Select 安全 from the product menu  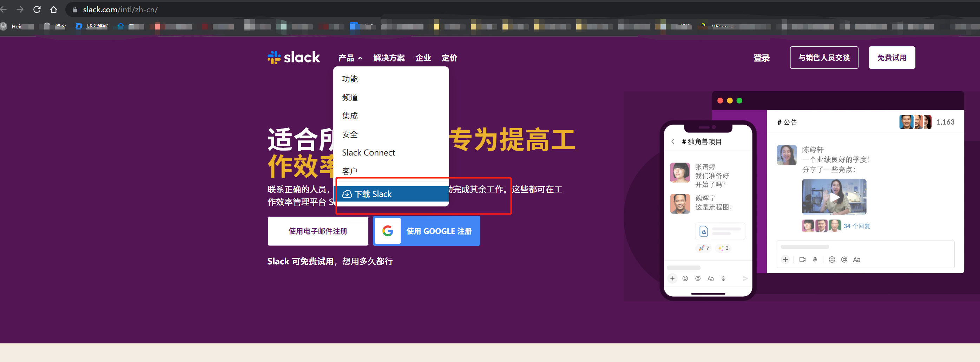(391, 134)
